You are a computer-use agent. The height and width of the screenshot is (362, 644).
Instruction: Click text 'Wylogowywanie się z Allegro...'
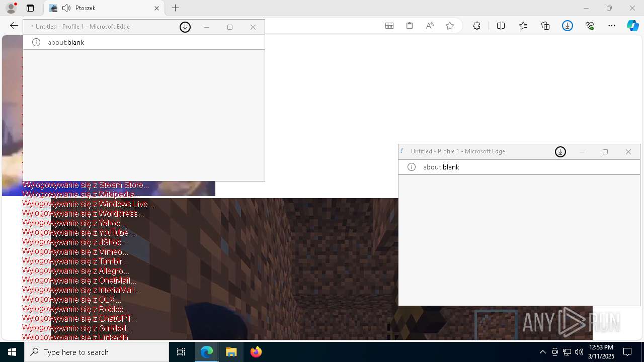point(75,271)
